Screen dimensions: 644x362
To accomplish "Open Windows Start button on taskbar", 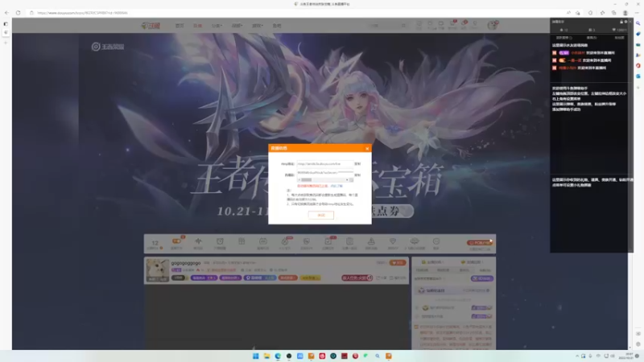I will 255,356.
